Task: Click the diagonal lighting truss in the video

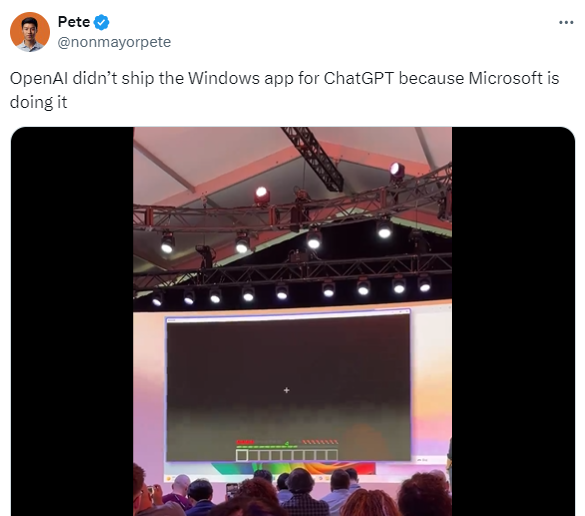Action: [x=313, y=157]
